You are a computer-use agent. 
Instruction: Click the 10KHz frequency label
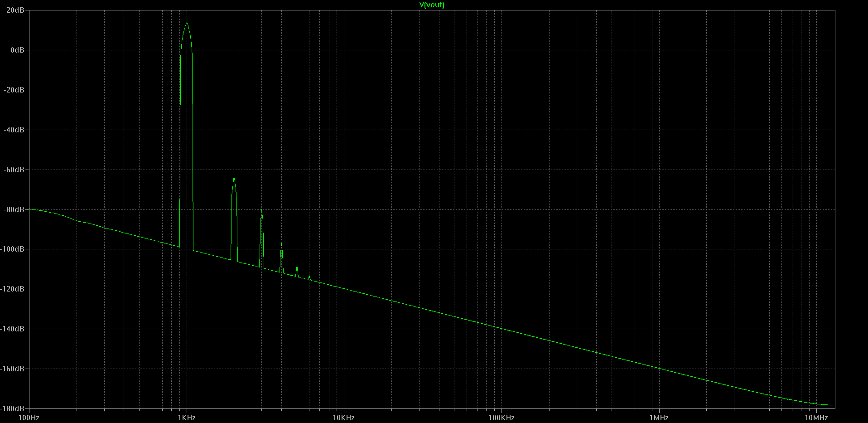344,418
